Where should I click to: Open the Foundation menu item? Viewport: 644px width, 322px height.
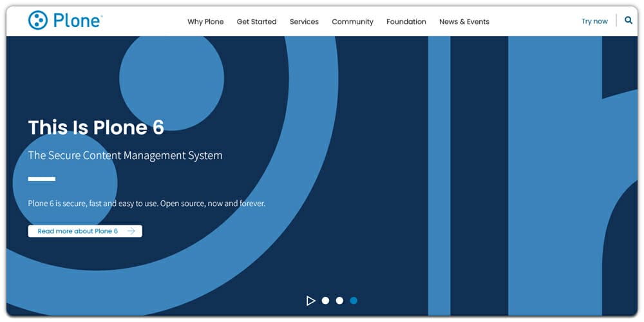(x=406, y=22)
